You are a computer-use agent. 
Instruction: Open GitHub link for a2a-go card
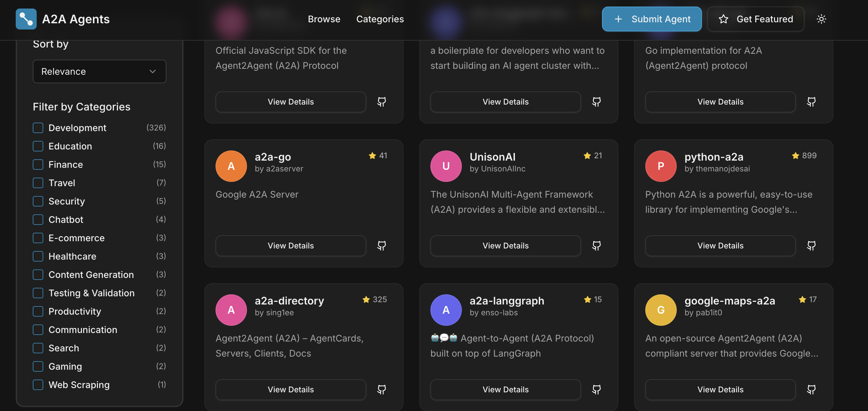[382, 246]
